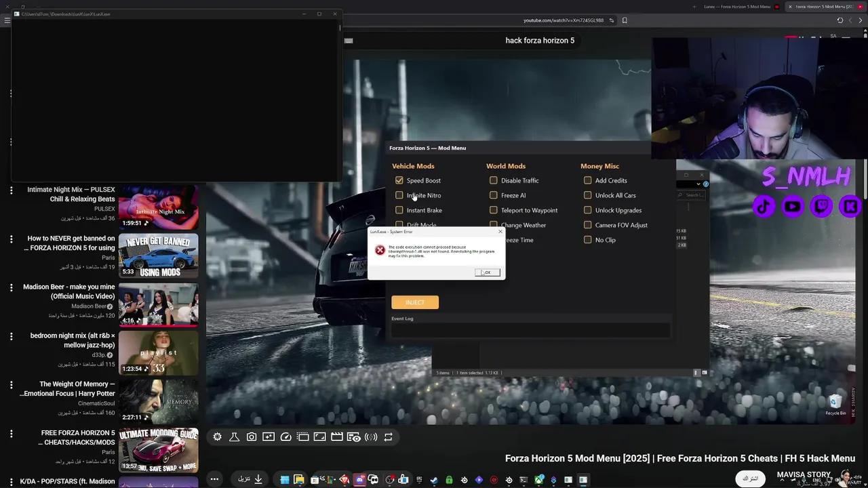Toggle the fullscreen frame icon

[x=319, y=437]
